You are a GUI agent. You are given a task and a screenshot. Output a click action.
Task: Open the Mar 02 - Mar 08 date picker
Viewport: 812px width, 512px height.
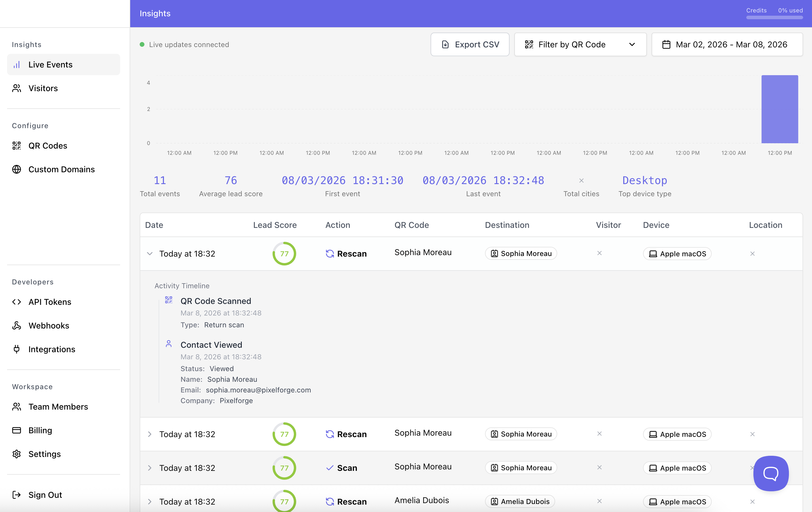click(727, 44)
